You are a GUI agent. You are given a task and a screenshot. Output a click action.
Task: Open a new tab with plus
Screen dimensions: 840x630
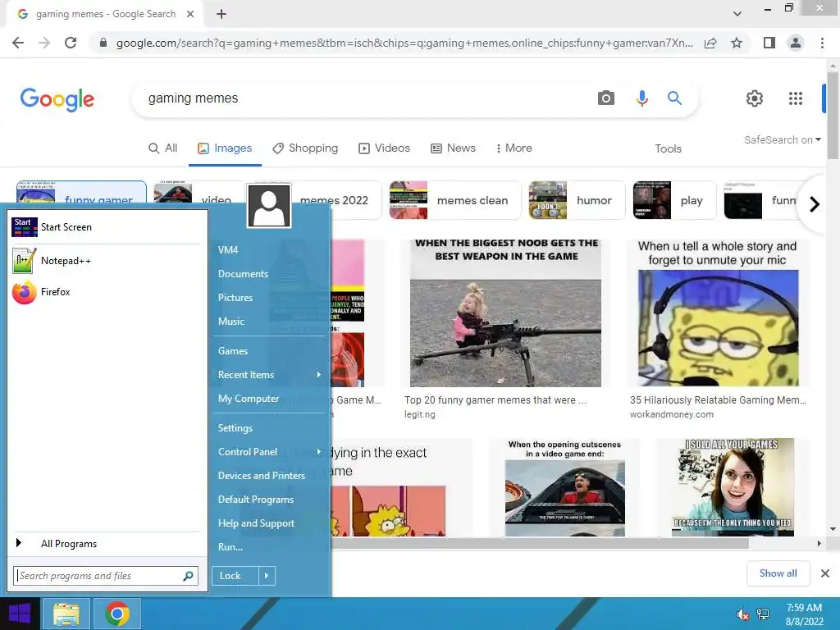point(221,14)
